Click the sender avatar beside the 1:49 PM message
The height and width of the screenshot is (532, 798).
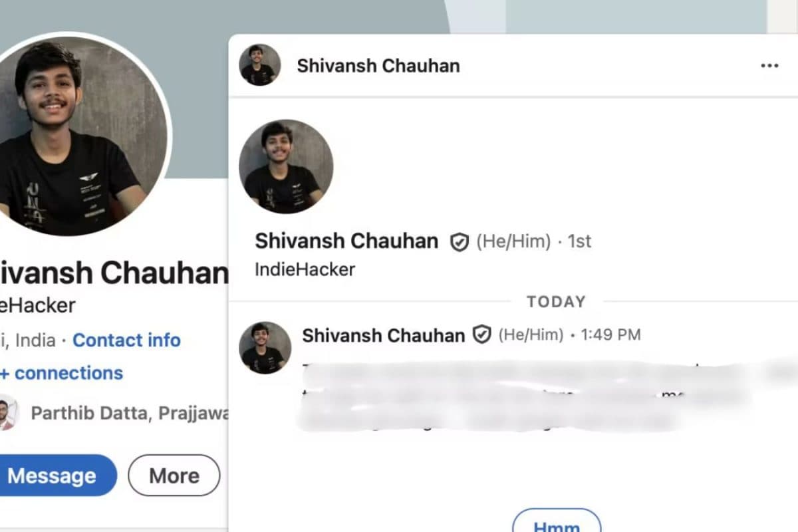click(265, 348)
